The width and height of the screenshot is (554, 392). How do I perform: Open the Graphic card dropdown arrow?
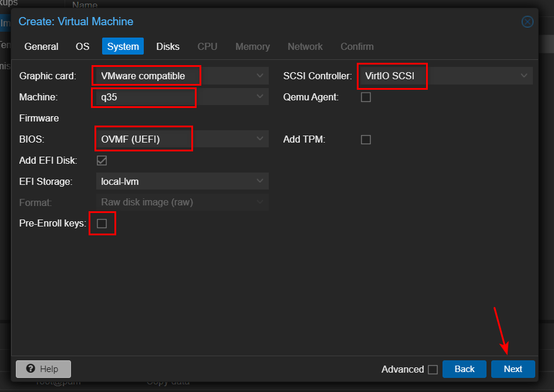[260, 76]
